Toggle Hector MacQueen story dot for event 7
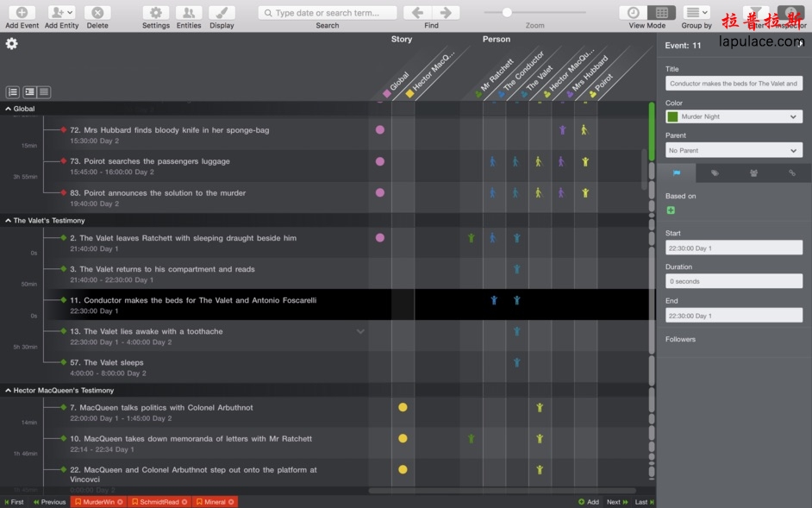 403,407
